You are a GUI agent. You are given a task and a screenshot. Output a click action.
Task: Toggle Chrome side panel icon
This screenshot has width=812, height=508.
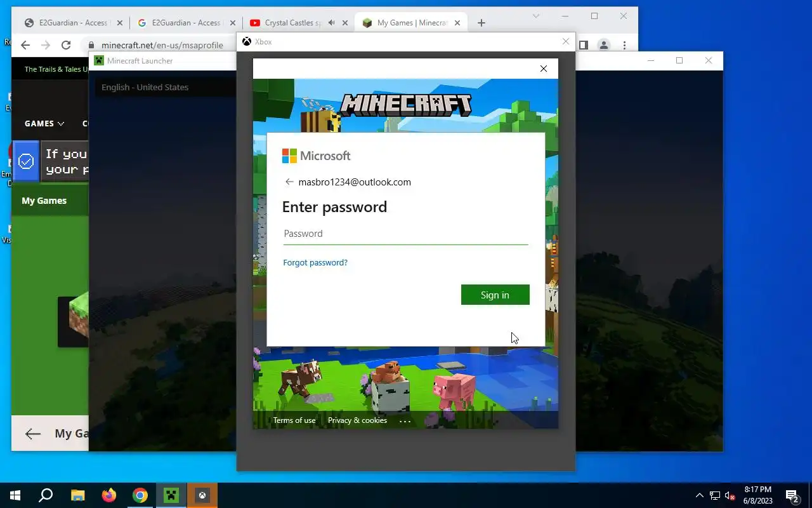[584, 45]
